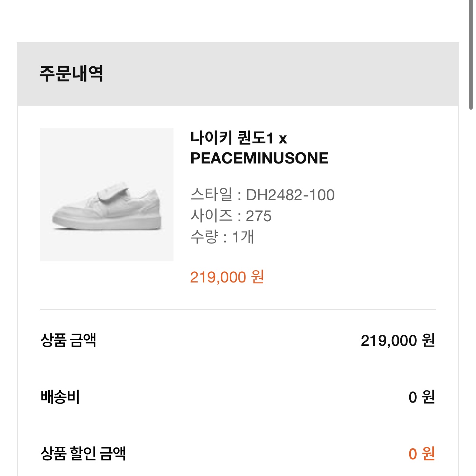Open the white sneaker product thumbnail
Viewport: 476px width, 476px height.
click(x=107, y=195)
